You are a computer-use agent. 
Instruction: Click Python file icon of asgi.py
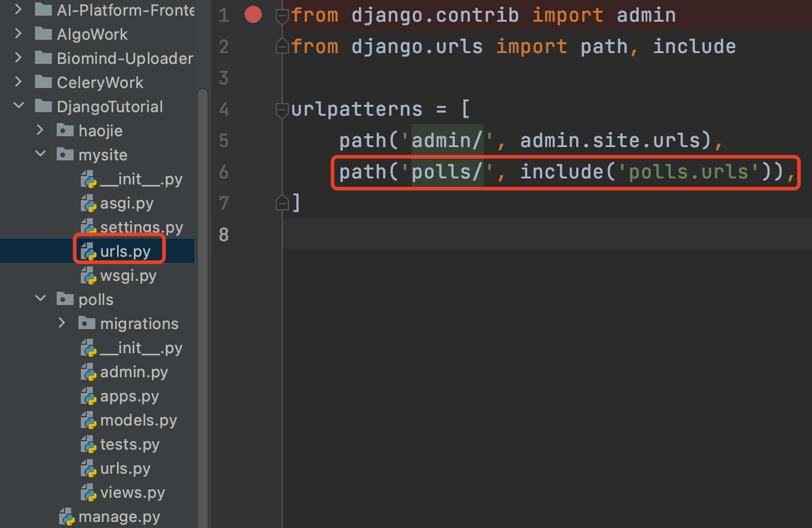[x=89, y=203]
